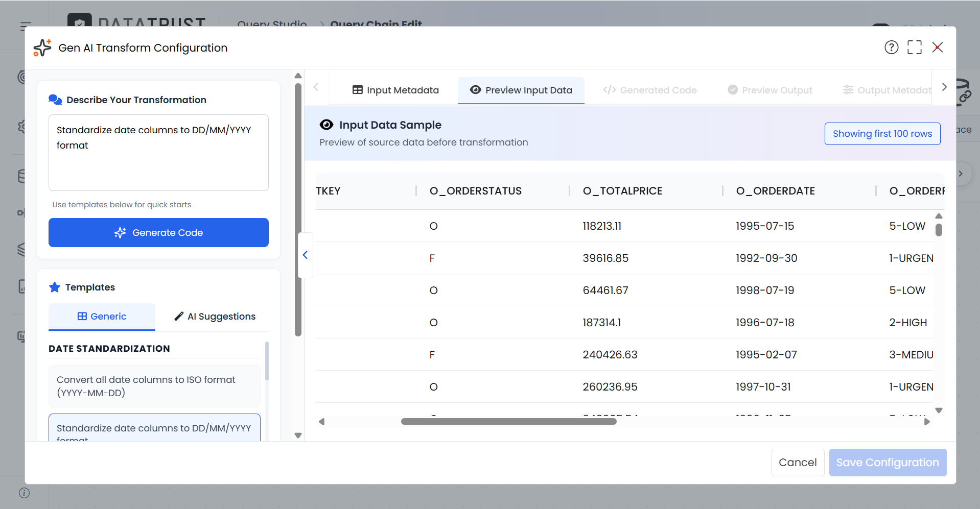The width and height of the screenshot is (980, 509).
Task: Select the cell value 118213.11
Action: pos(602,226)
